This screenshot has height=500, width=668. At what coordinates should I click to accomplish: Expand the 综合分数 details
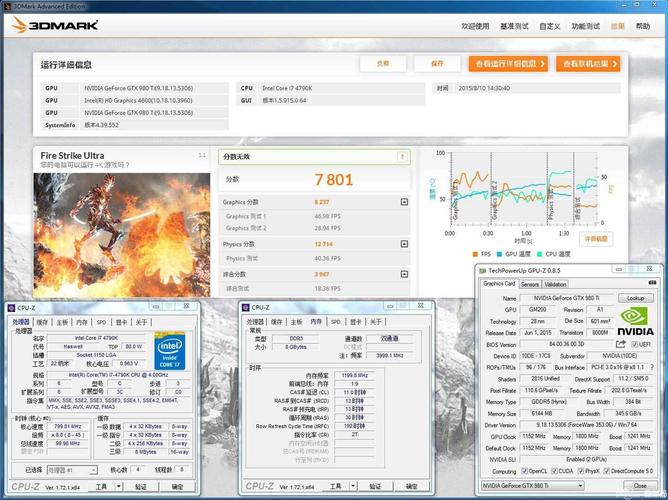point(404,274)
